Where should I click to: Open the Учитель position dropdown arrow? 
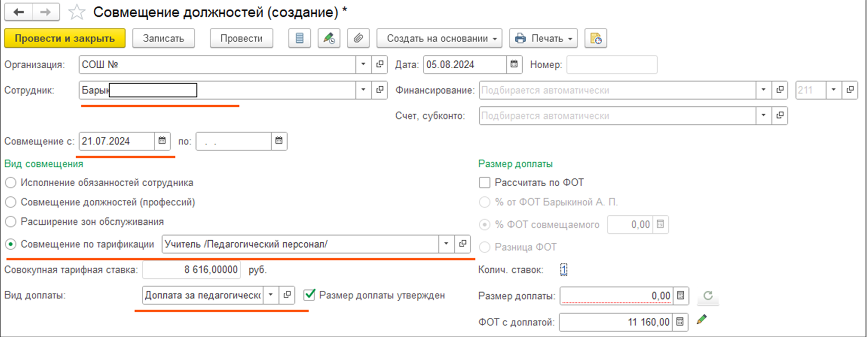click(x=446, y=244)
